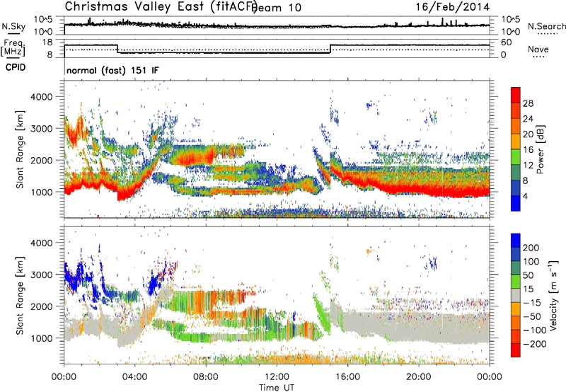The width and height of the screenshot is (566, 392).
Task: Click the 'CPID' label
Action: (x=16, y=67)
